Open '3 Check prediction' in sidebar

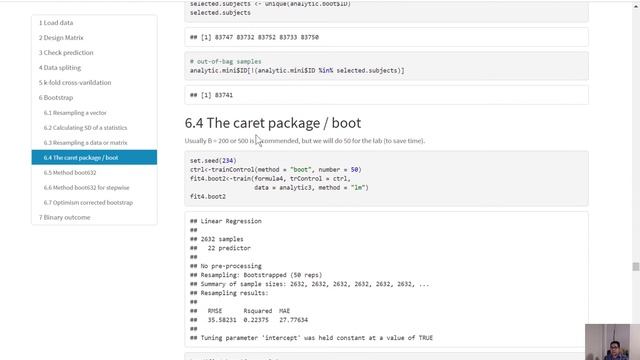pyautogui.click(x=66, y=53)
